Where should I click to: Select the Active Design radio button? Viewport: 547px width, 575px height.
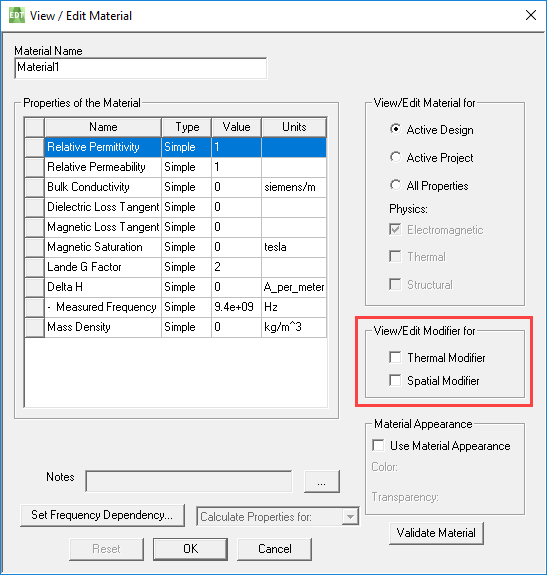[395, 129]
